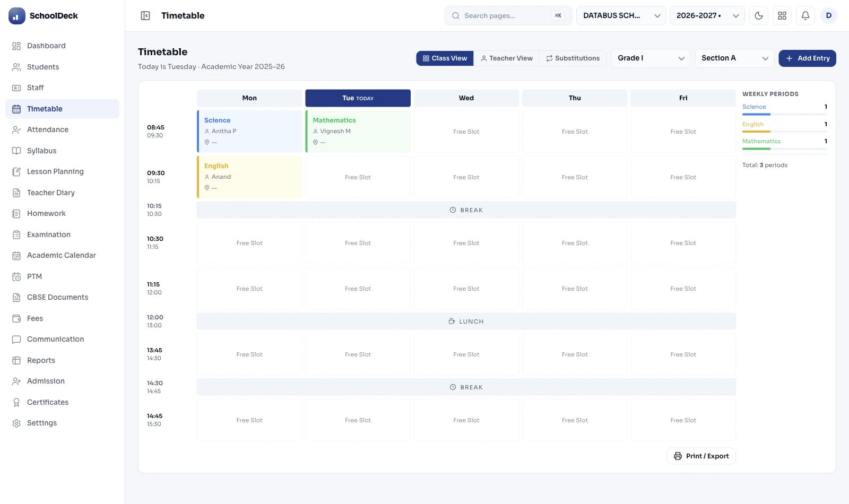Click the Add Entry button
849x504 pixels.
pos(807,58)
